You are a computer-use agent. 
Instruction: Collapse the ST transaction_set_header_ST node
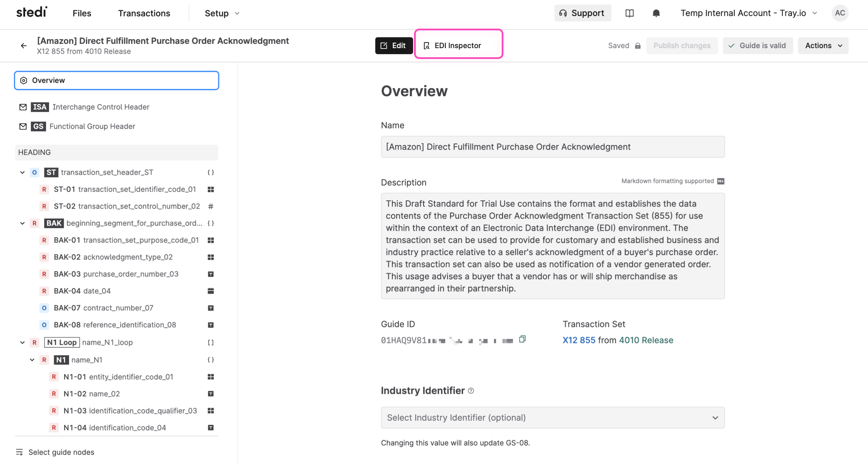point(23,173)
